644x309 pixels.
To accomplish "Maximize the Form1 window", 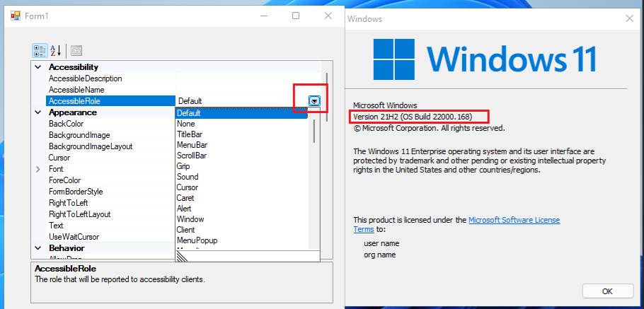I will [296, 16].
